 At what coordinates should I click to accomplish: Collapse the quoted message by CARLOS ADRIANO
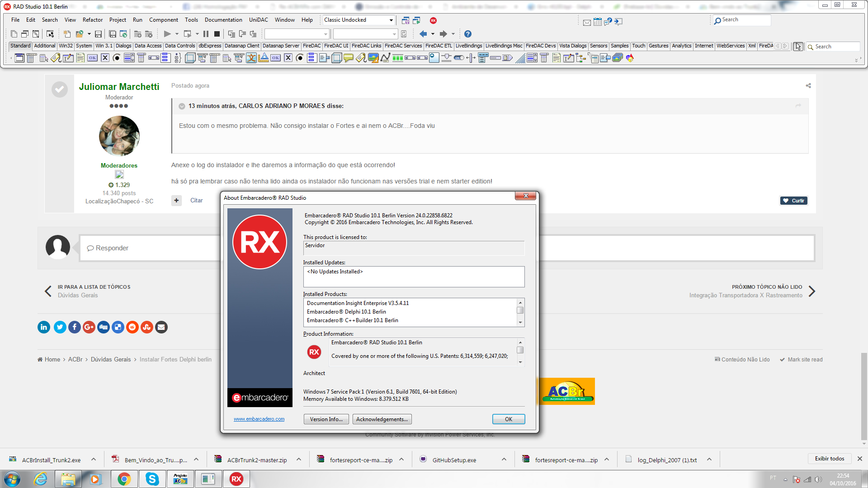click(x=182, y=106)
